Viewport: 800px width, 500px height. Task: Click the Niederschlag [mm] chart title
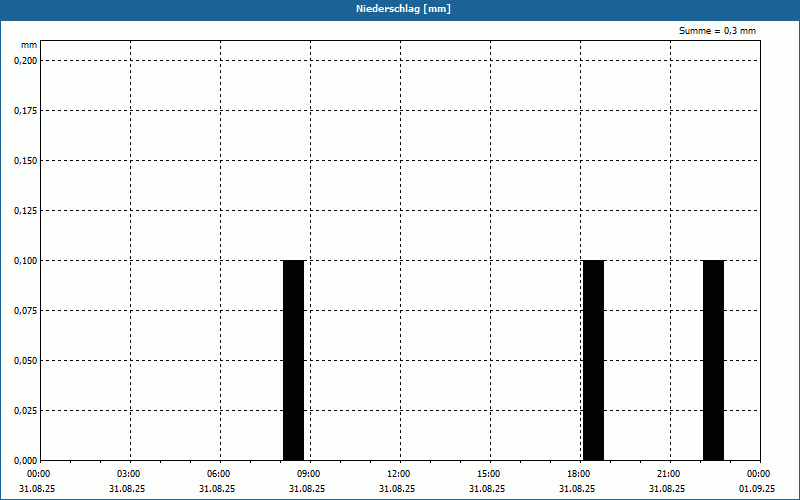403,9
